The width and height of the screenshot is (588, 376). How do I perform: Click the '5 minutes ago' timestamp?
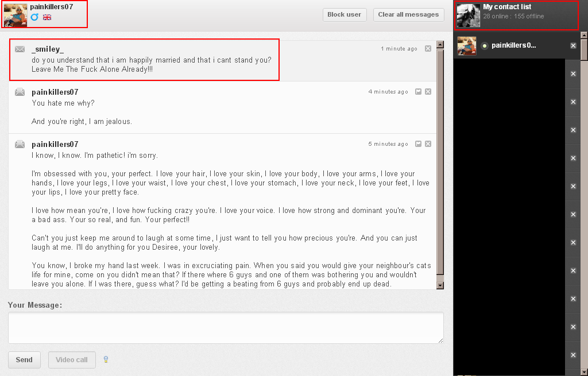(388, 144)
